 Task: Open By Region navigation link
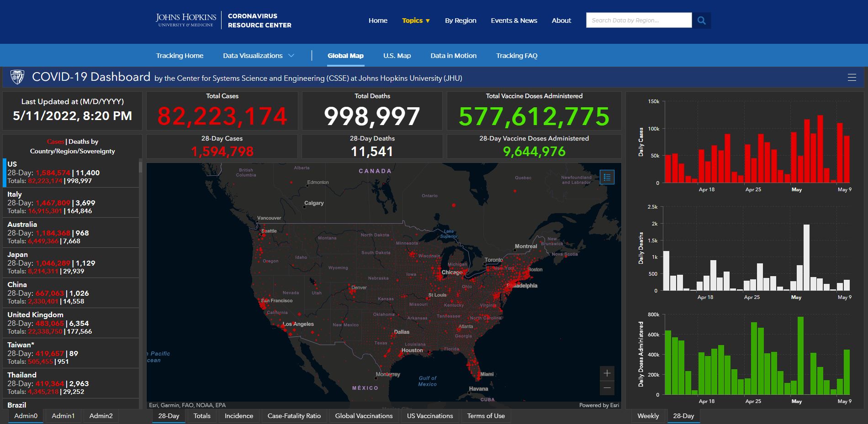click(x=460, y=21)
